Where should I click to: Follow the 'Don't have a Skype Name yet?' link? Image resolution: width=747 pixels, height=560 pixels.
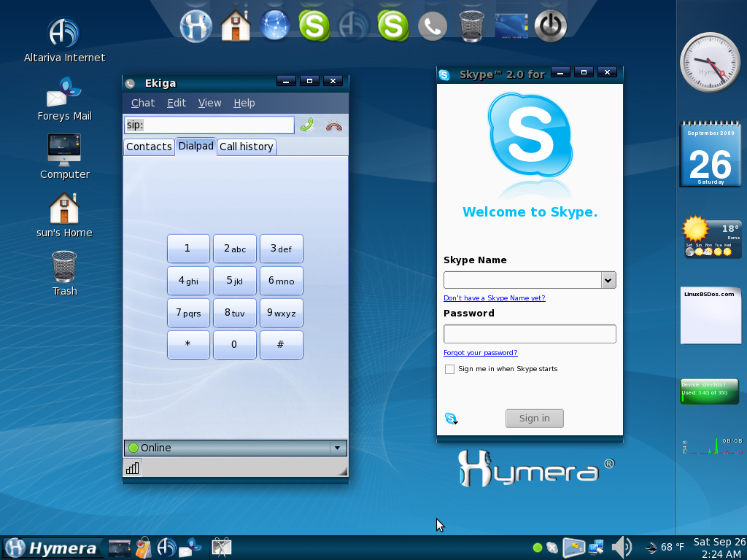point(494,298)
